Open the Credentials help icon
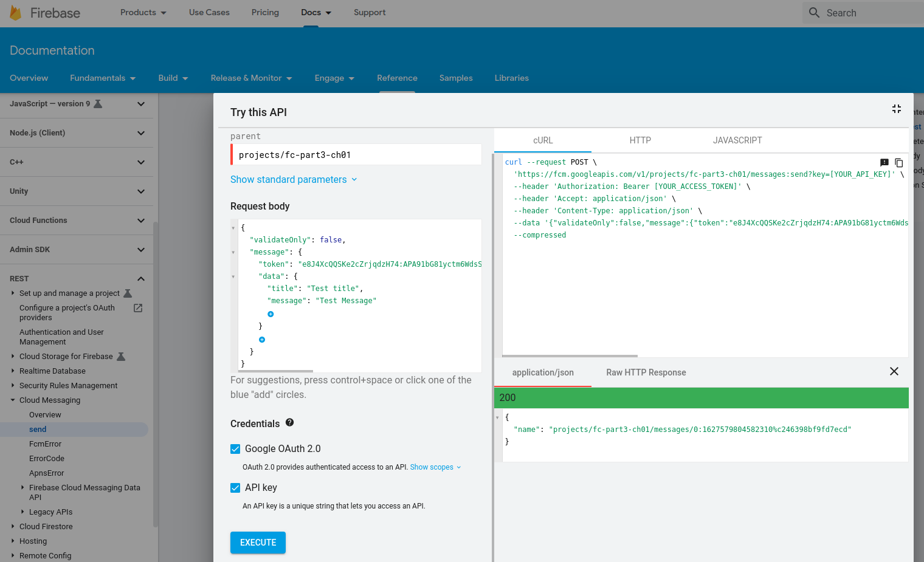Image resolution: width=924 pixels, height=562 pixels. (x=289, y=422)
